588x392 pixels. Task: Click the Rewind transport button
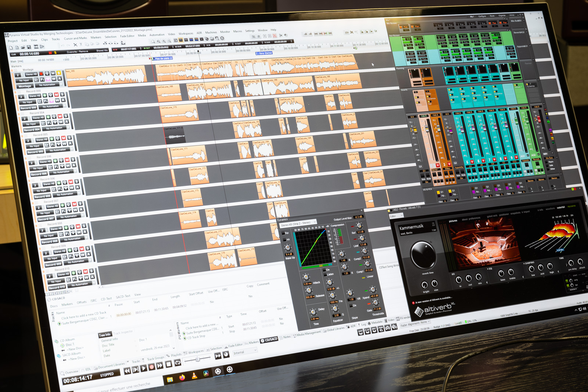(x=127, y=371)
